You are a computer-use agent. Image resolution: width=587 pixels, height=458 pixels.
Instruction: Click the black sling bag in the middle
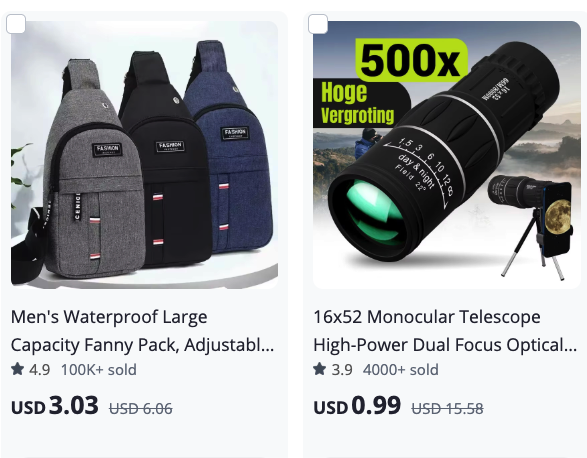point(167,159)
